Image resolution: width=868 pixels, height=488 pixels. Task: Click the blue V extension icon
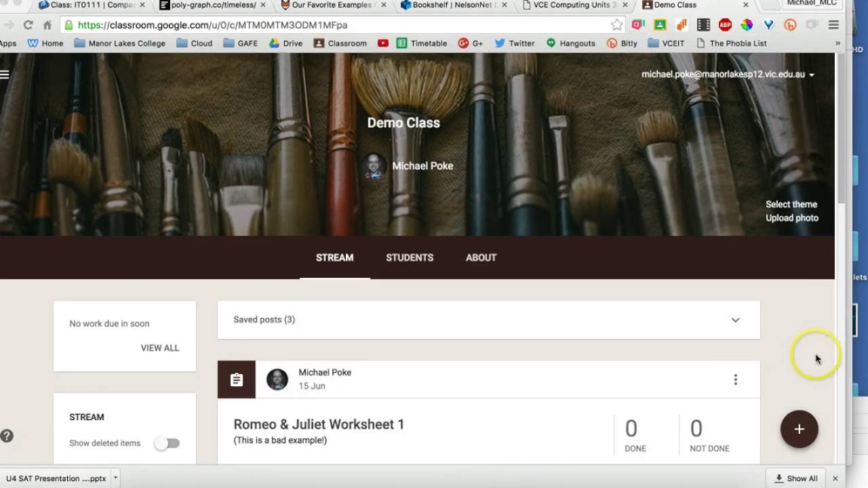[768, 25]
